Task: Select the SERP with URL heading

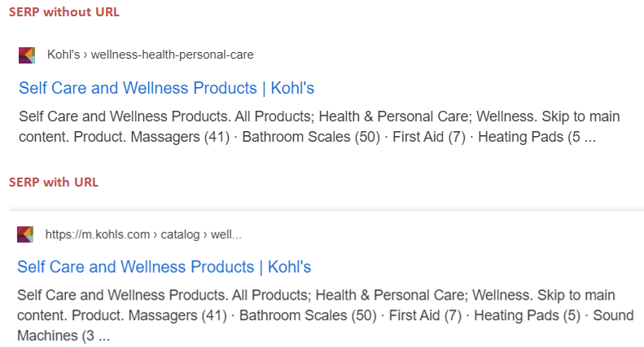Action: (x=54, y=182)
